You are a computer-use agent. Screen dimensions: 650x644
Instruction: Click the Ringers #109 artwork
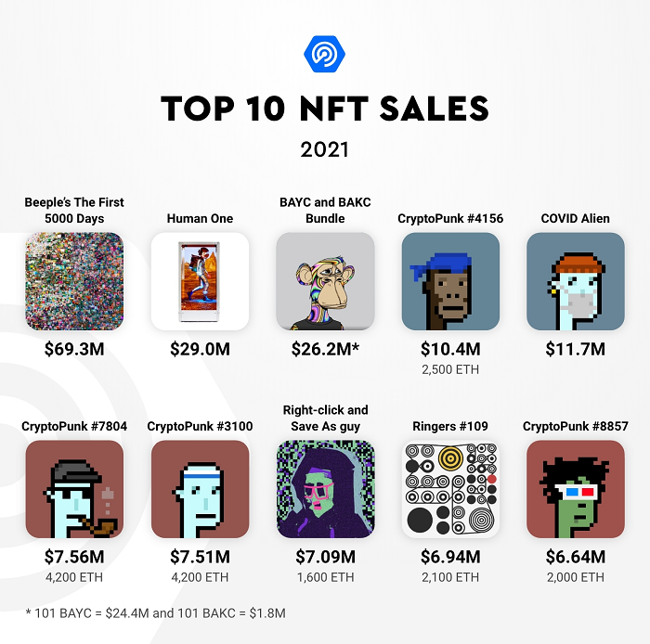(x=450, y=489)
